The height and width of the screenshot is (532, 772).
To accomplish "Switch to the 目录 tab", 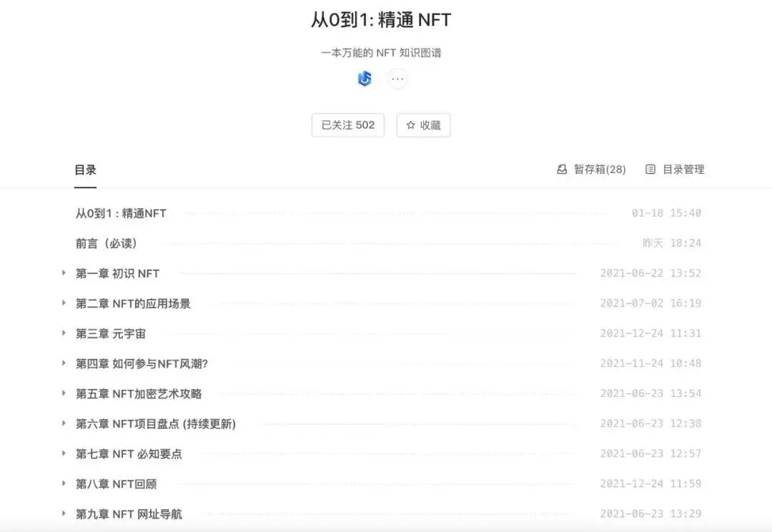I will click(x=84, y=169).
